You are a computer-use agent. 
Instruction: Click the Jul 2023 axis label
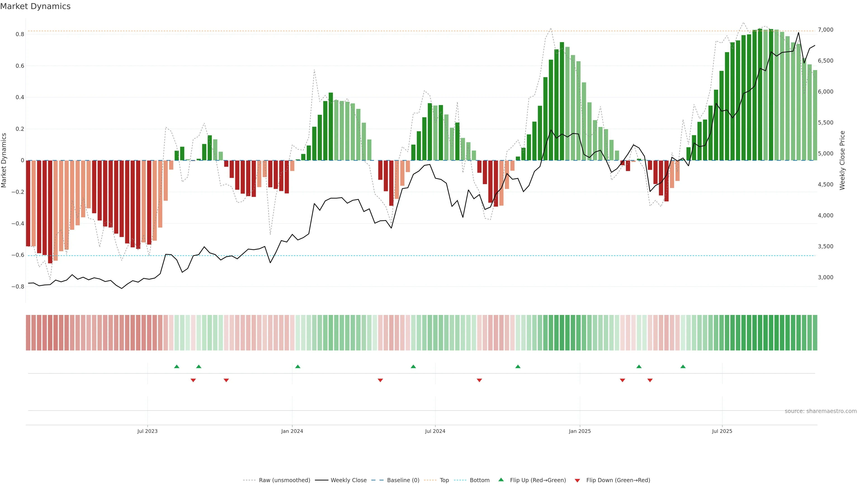pyautogui.click(x=147, y=431)
